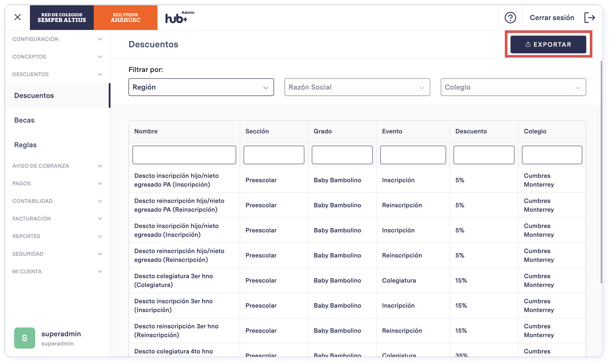Click the Descuentos page heading
Image resolution: width=610 pixels, height=364 pixels.
click(x=153, y=44)
